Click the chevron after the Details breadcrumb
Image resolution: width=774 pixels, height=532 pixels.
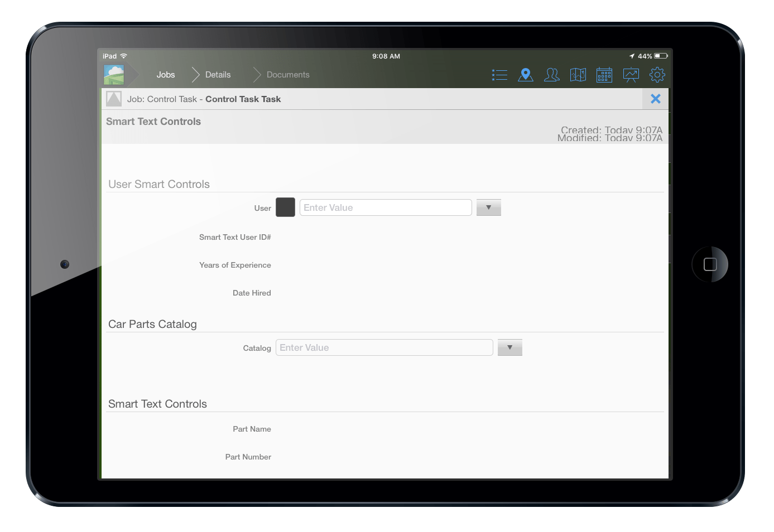tap(256, 74)
